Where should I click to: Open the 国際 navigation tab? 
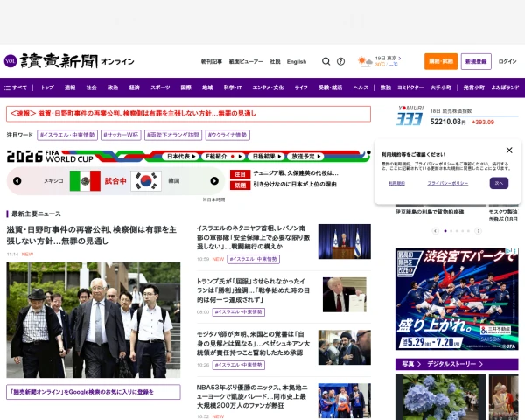tap(185, 87)
